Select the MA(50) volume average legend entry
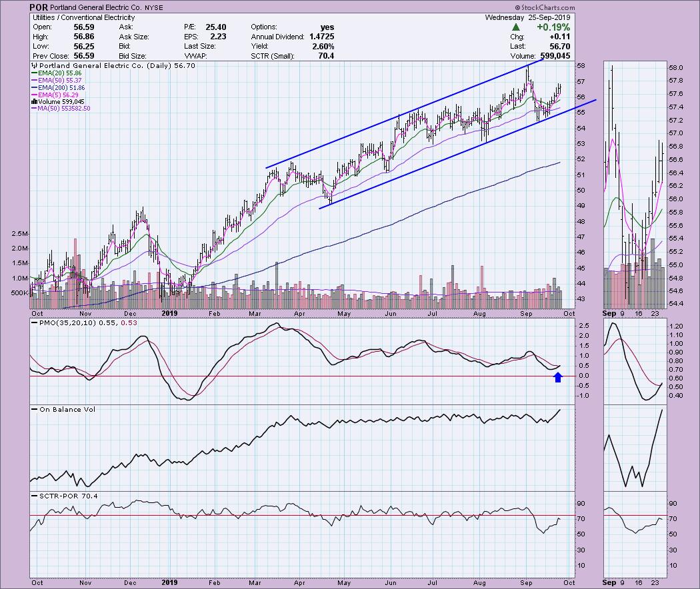The image size is (700, 589). click(63, 109)
